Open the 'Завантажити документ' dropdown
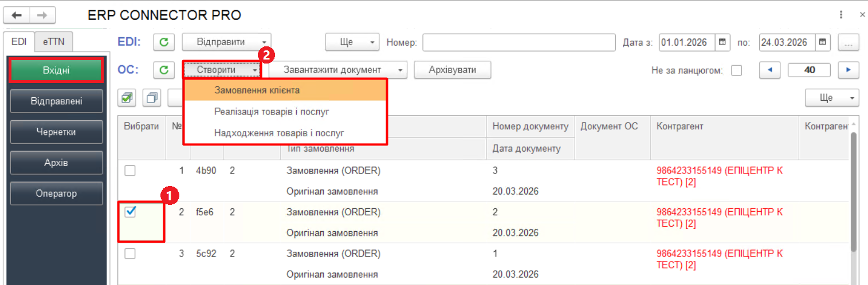 pyautogui.click(x=337, y=70)
